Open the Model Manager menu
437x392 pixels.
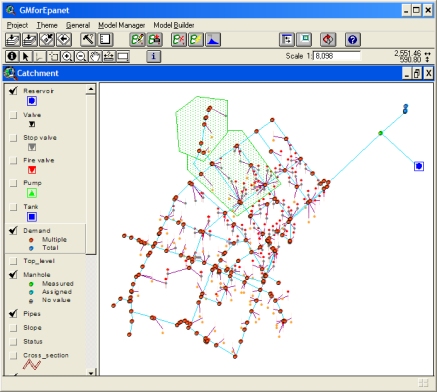point(121,25)
